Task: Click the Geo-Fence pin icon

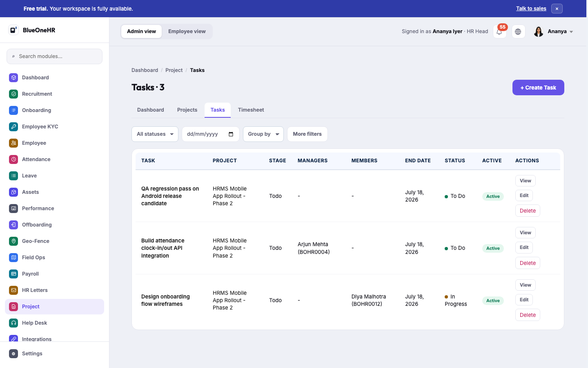Action: point(13,241)
